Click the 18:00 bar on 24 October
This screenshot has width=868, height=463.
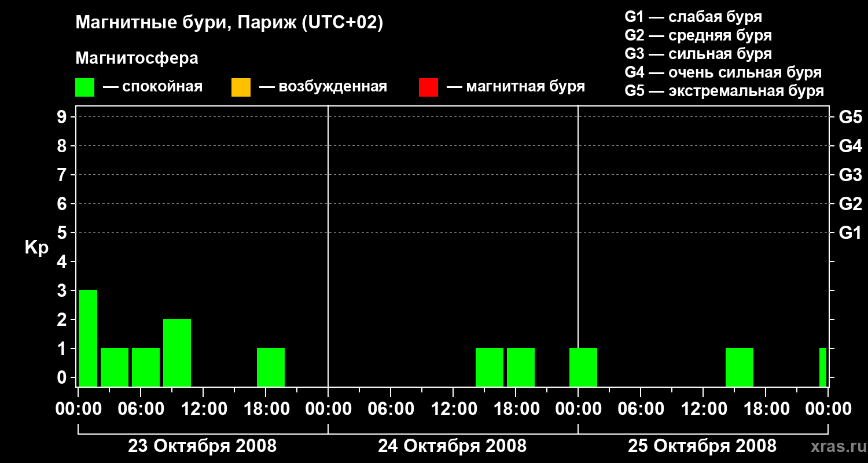tap(521, 367)
